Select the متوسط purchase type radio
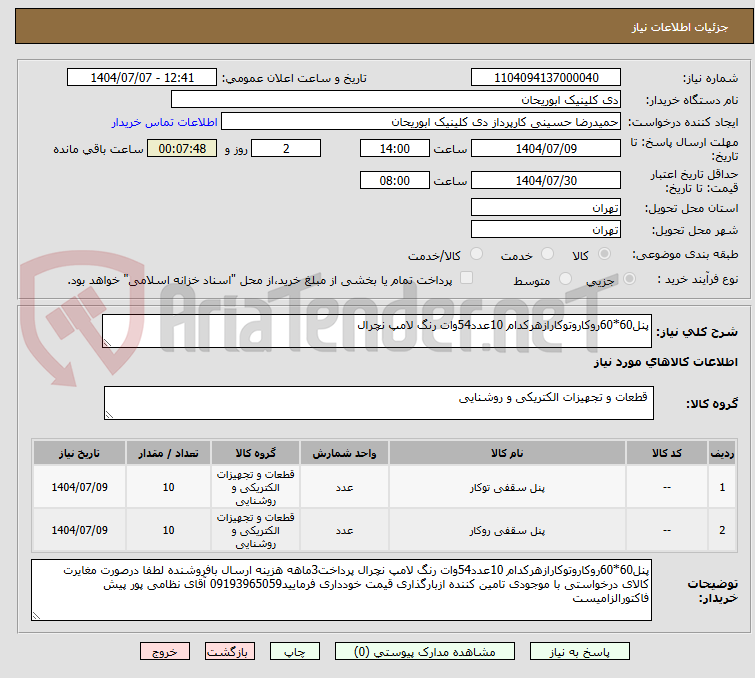Screen dimensions: 755x678 click(565, 279)
